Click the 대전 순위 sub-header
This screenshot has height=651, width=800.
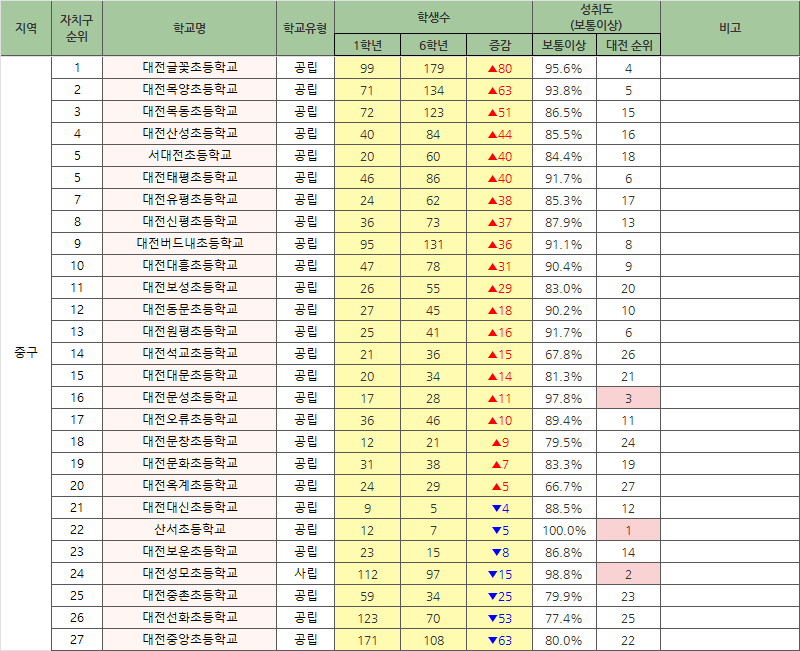click(629, 45)
